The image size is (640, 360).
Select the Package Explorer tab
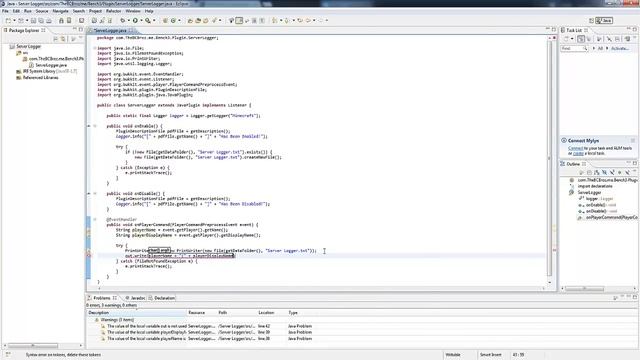24,30
